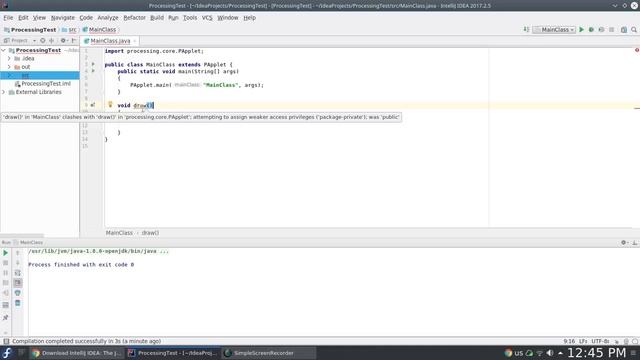Hide the Run tool window
The width and height of the screenshot is (640, 360).
635,242
